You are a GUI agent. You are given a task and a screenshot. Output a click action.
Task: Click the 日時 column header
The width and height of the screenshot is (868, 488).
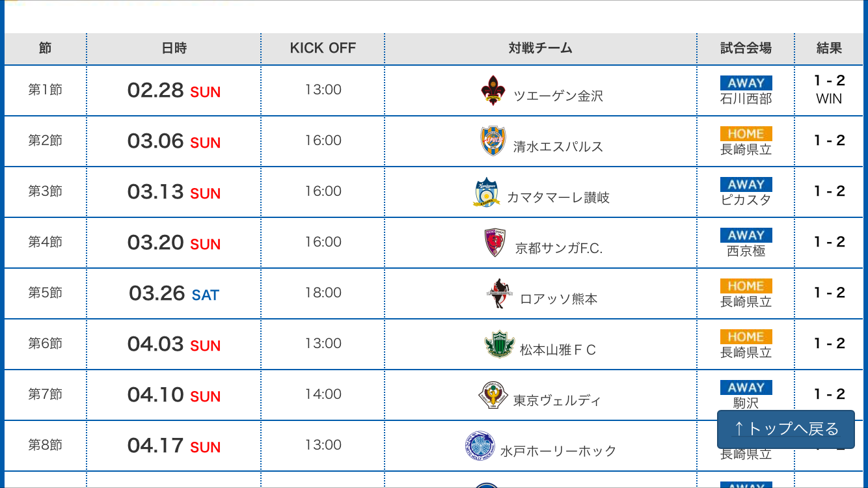[x=174, y=48]
